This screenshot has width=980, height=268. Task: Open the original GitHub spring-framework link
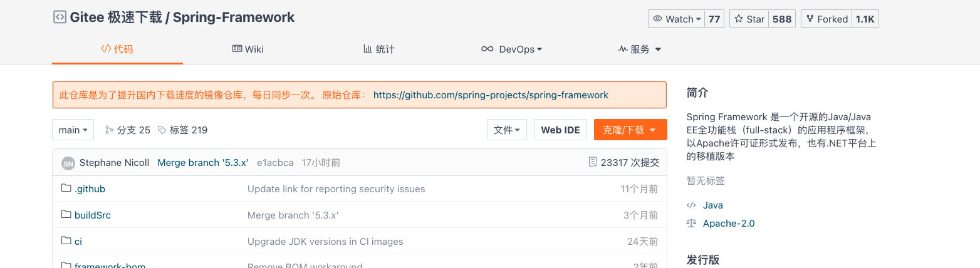click(x=491, y=95)
